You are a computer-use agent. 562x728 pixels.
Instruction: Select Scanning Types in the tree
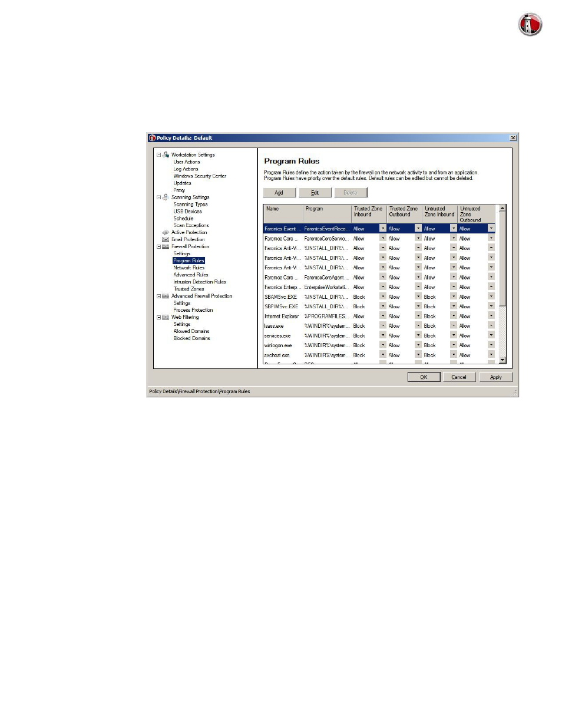(x=190, y=205)
